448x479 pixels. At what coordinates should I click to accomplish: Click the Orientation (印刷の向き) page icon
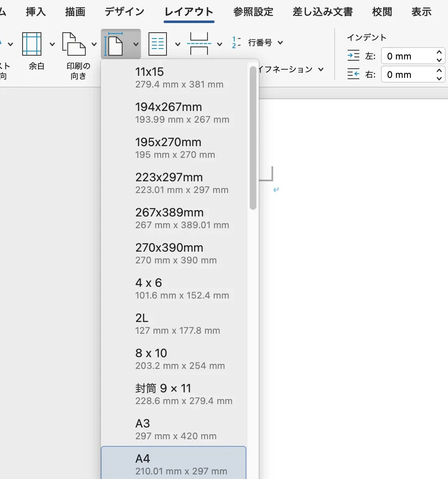point(74,44)
